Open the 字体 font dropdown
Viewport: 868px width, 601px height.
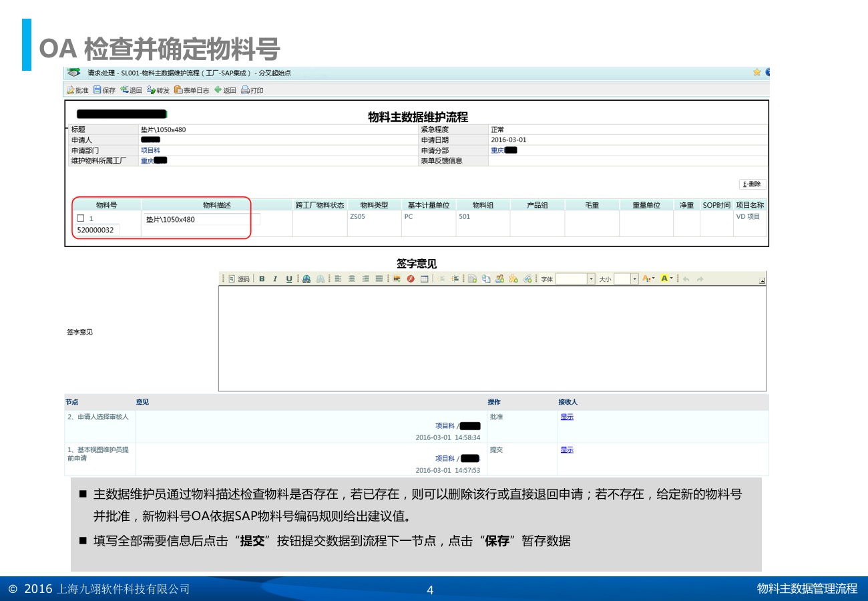(x=591, y=279)
